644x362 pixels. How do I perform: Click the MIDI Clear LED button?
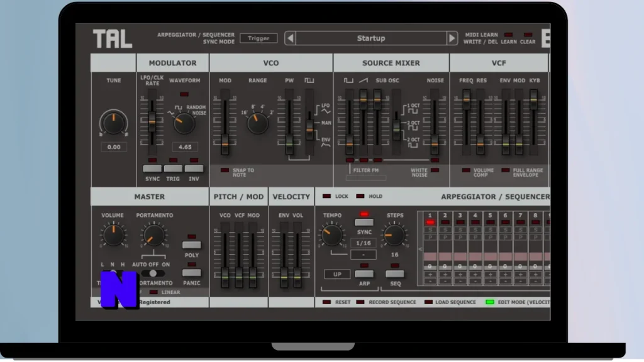coord(528,35)
